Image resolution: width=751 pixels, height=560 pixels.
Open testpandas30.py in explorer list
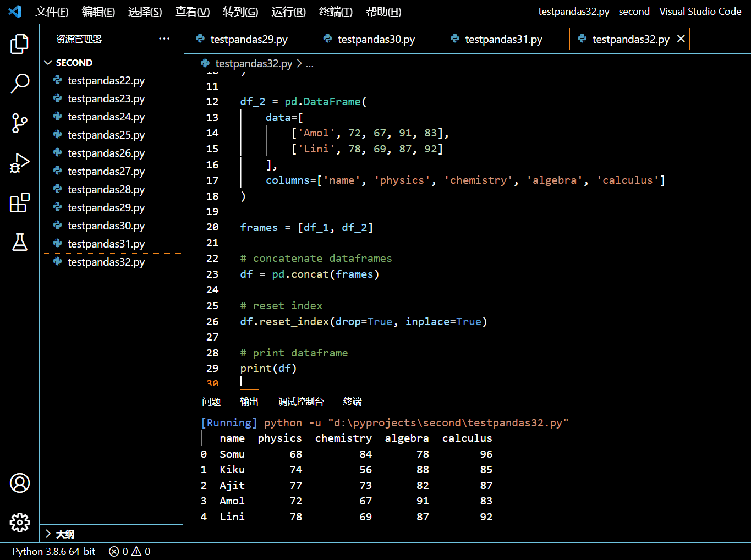tap(112, 226)
